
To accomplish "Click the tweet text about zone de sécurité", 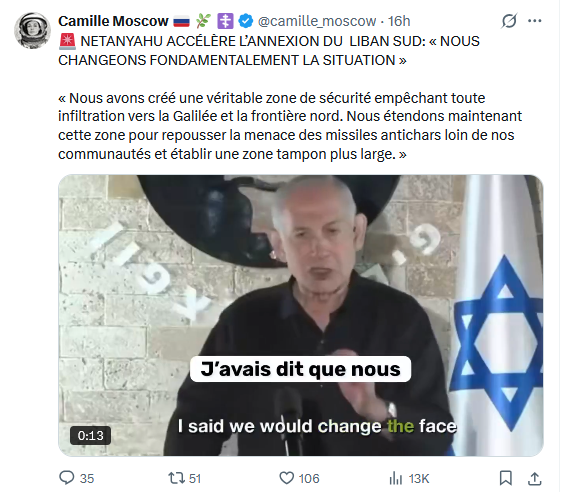I will tap(290, 126).
